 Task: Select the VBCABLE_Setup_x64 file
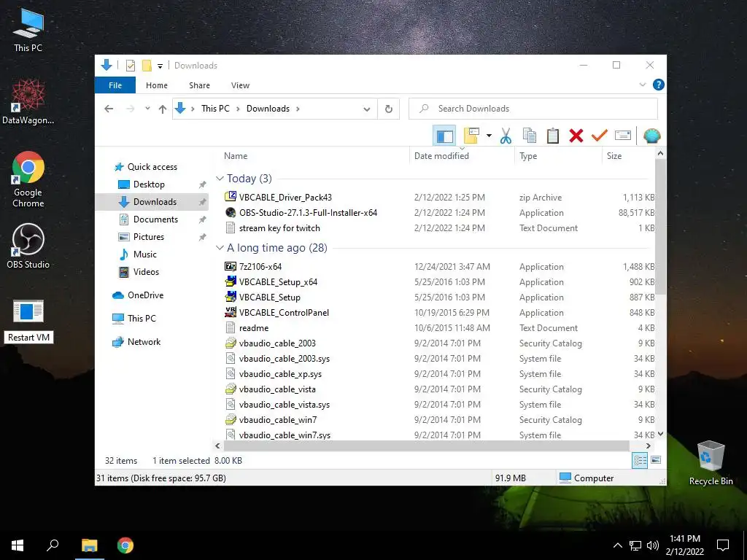278,282
